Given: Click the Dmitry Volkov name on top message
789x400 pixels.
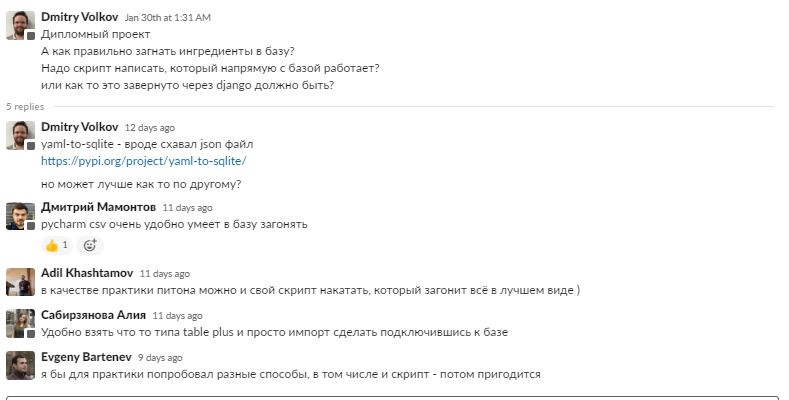Looking at the screenshot, I should click(x=80, y=17).
